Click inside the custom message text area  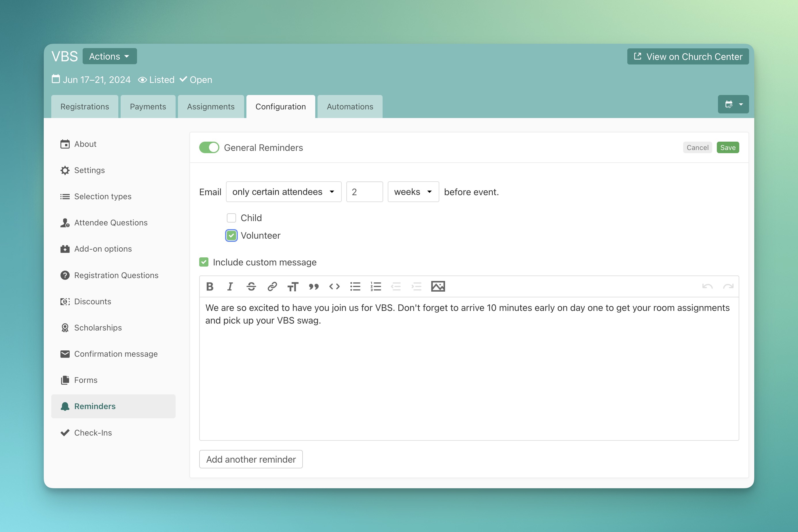click(x=469, y=369)
